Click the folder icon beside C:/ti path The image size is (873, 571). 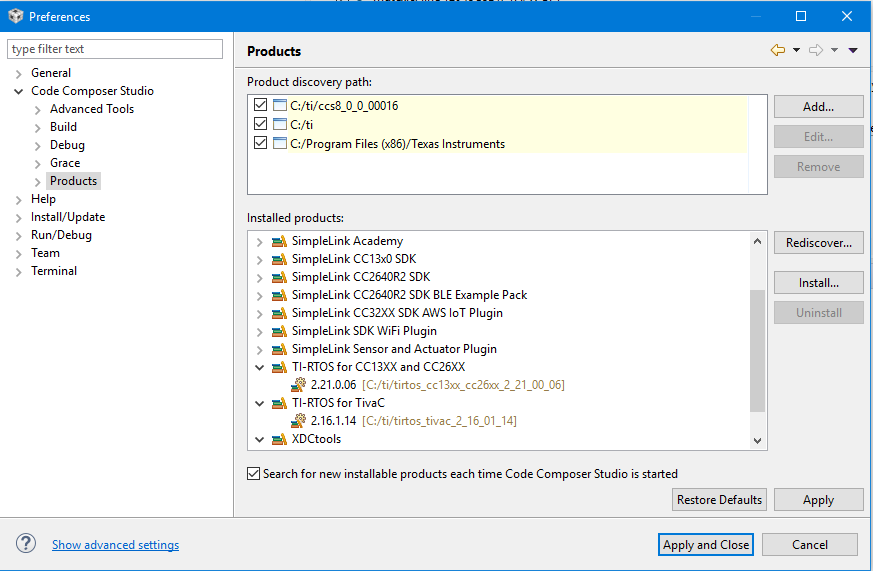point(279,124)
